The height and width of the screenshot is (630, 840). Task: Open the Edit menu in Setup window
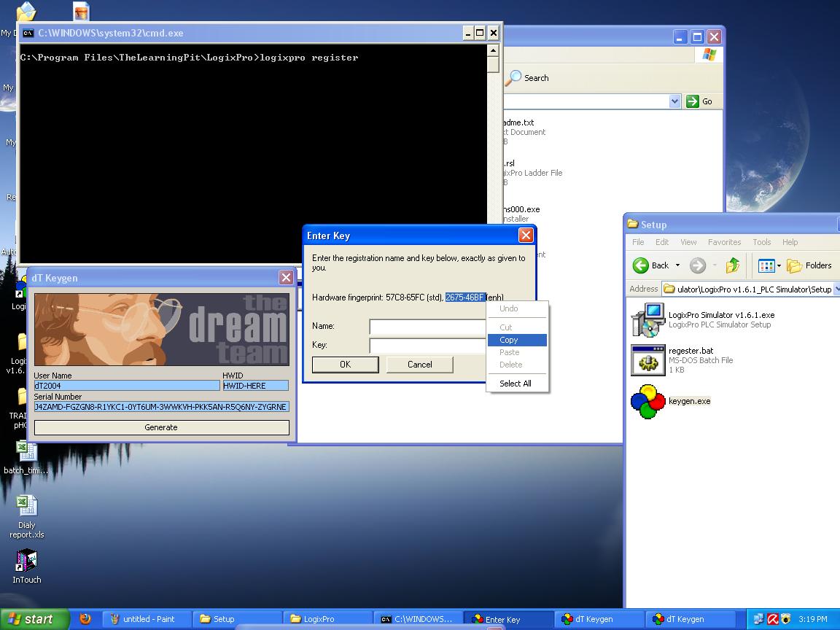662,242
